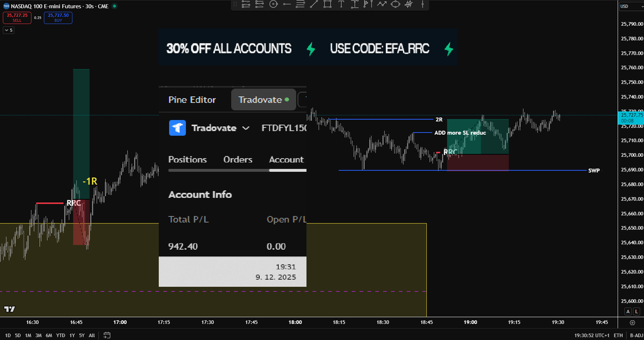Click the Open P/L value 0.00
644x340 pixels.
click(276, 247)
